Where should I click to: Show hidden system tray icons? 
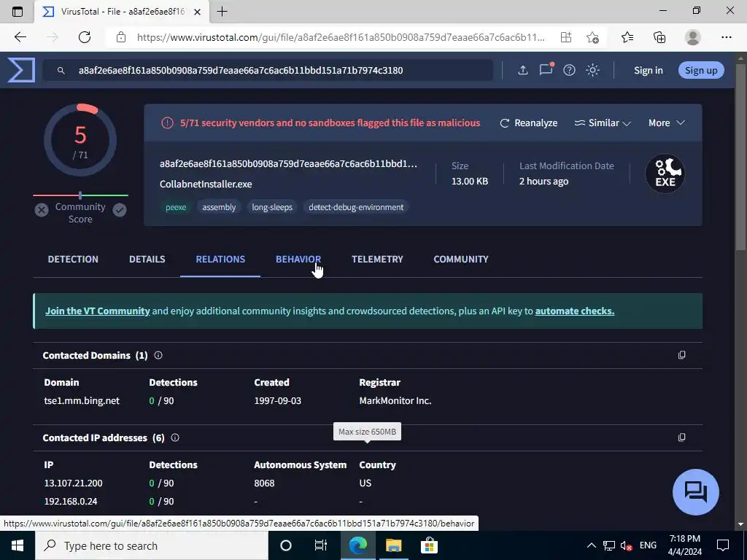click(x=591, y=545)
